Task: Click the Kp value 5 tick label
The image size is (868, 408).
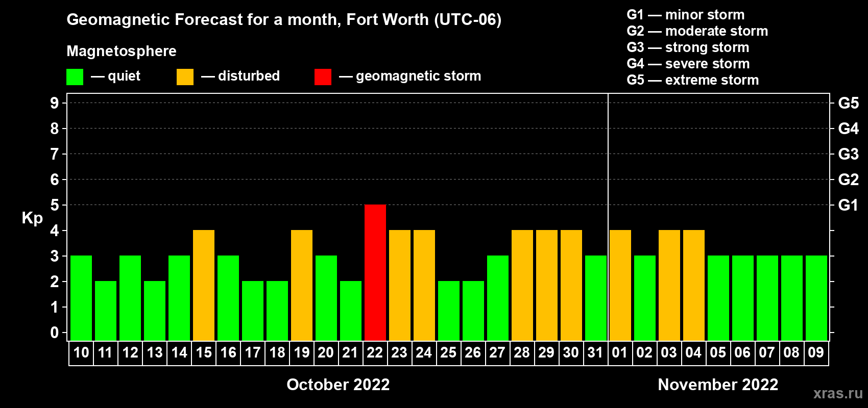Action: pyautogui.click(x=55, y=205)
